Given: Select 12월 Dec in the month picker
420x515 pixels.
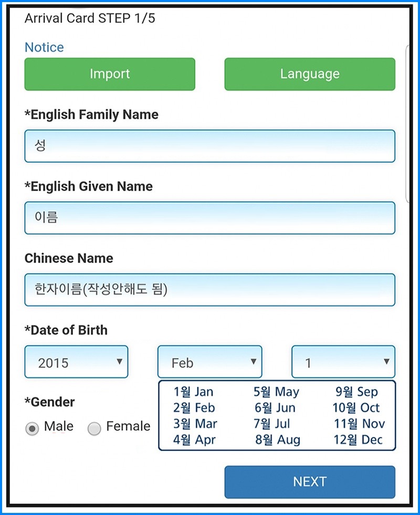Looking at the screenshot, I should tap(358, 440).
